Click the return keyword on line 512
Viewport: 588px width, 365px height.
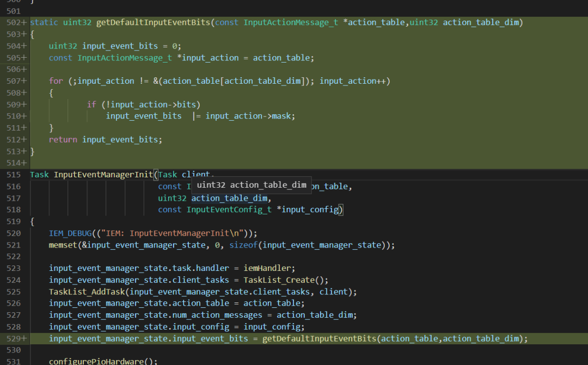point(63,140)
